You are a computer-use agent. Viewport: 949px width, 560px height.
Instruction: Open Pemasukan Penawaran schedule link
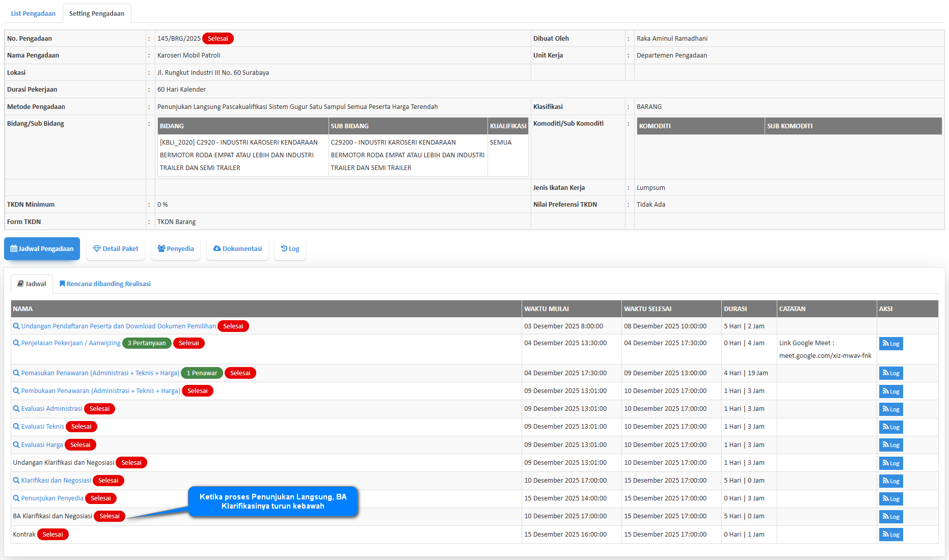(x=100, y=373)
